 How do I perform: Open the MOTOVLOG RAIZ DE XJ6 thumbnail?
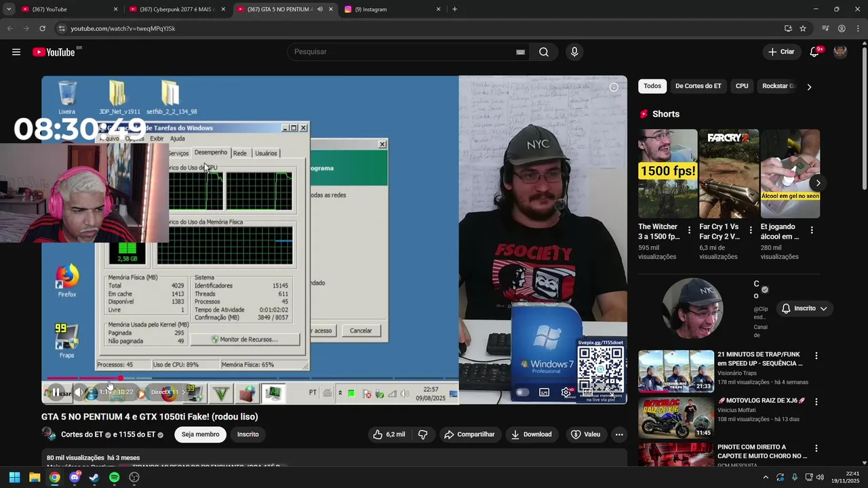(676, 418)
